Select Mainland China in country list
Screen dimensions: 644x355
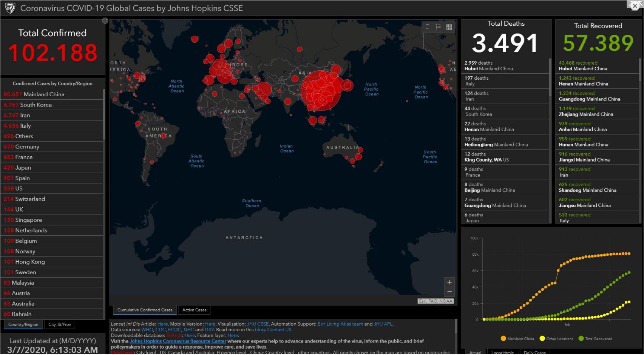pyautogui.click(x=52, y=94)
